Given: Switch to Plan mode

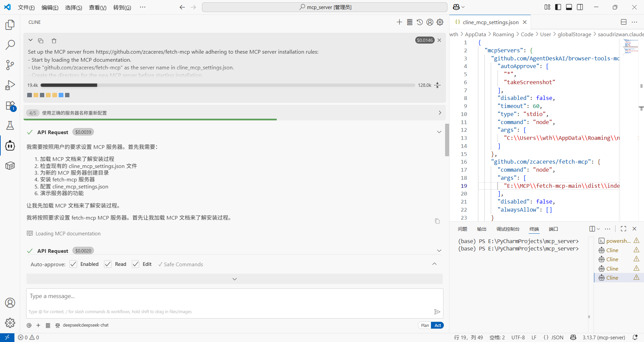Looking at the screenshot, I should point(425,325).
